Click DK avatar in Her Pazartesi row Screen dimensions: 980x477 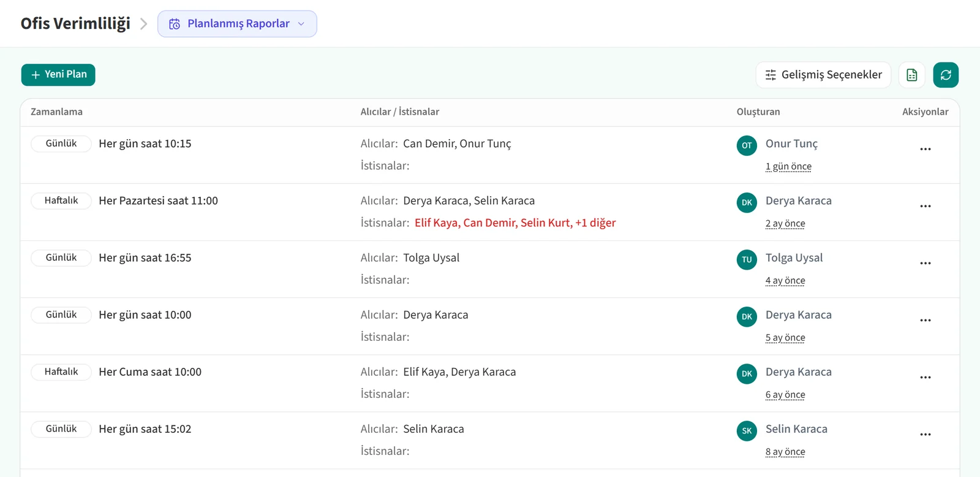pyautogui.click(x=747, y=202)
